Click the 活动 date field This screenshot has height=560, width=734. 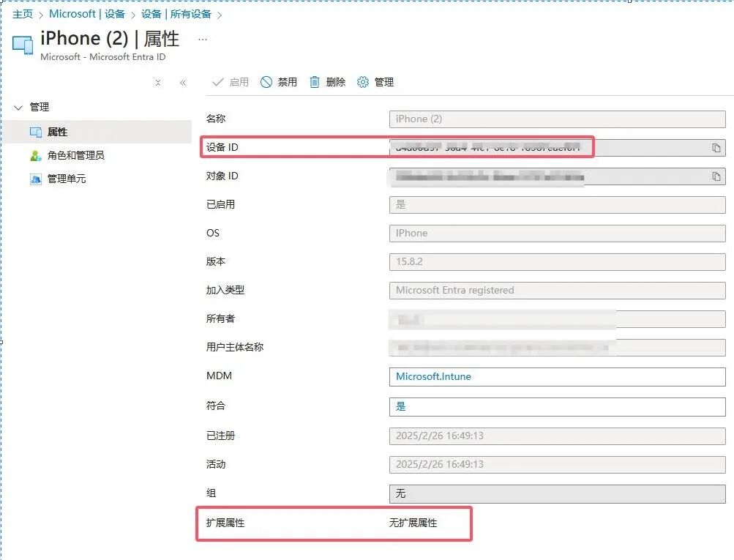click(x=557, y=465)
